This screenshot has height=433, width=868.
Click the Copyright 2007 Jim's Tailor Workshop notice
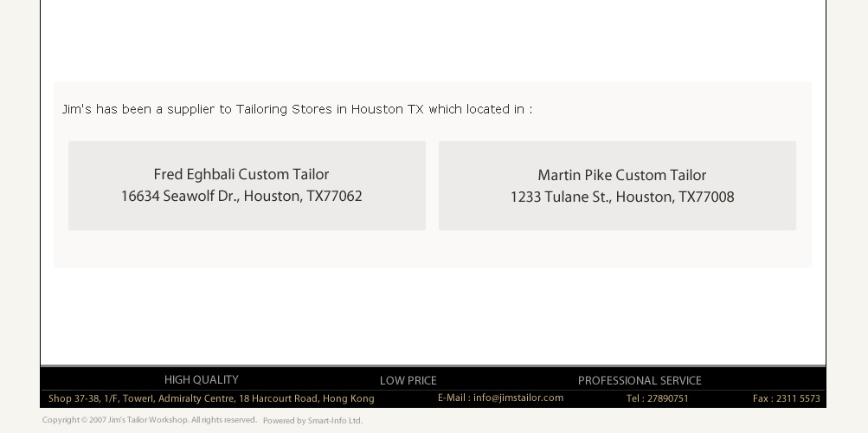pyautogui.click(x=149, y=420)
